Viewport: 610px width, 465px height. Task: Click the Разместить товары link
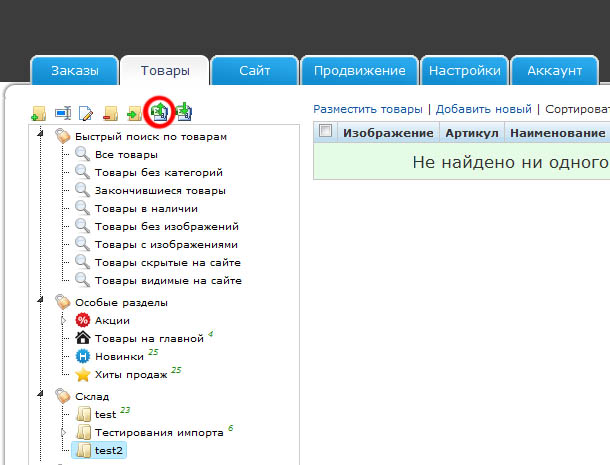[x=368, y=109]
